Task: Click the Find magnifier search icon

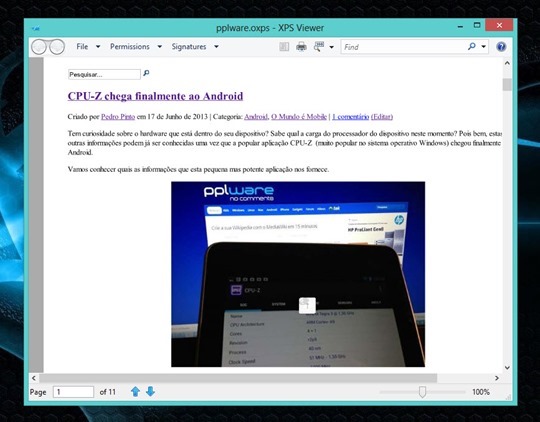Action: coord(472,46)
